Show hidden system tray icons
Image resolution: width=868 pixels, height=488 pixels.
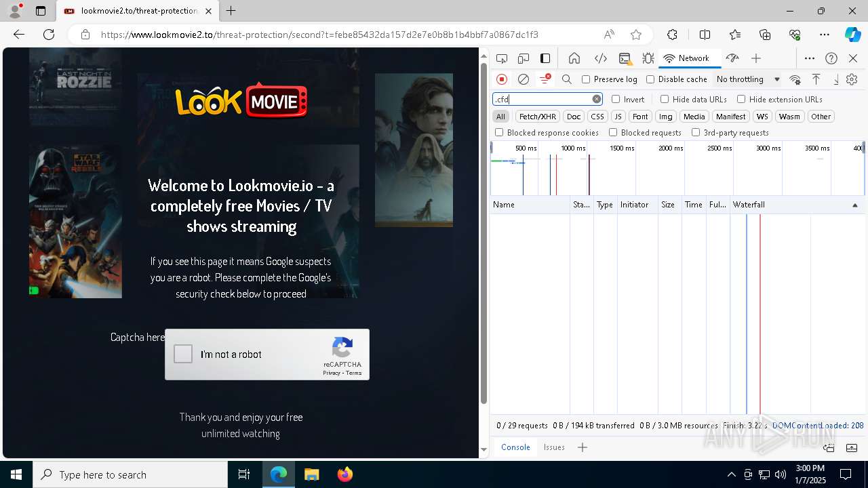(731, 474)
